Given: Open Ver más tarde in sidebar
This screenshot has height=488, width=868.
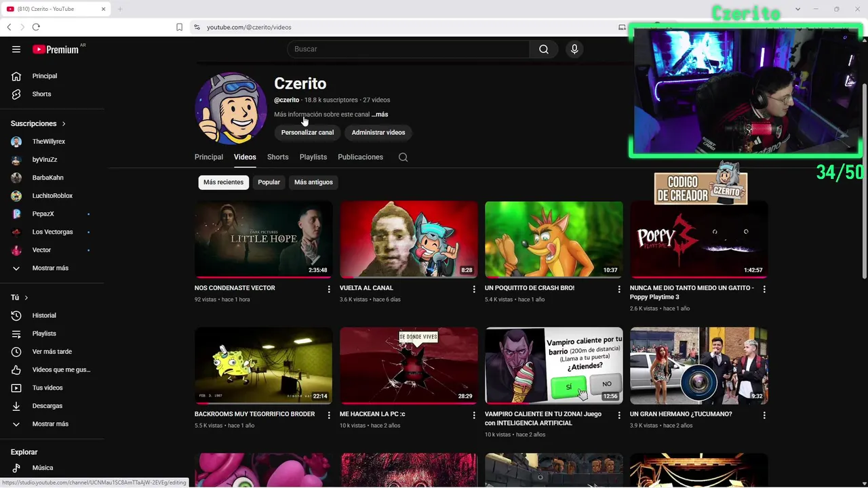Looking at the screenshot, I should pos(52,352).
